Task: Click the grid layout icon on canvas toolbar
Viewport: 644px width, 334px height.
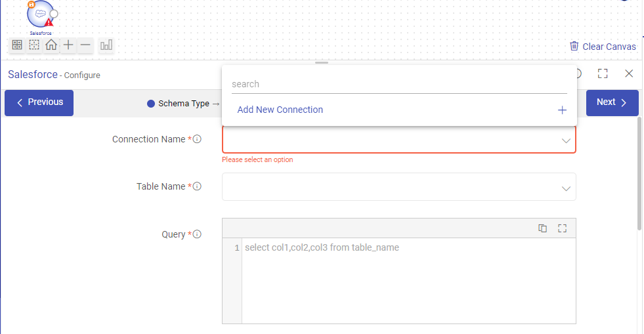Action: point(17,45)
